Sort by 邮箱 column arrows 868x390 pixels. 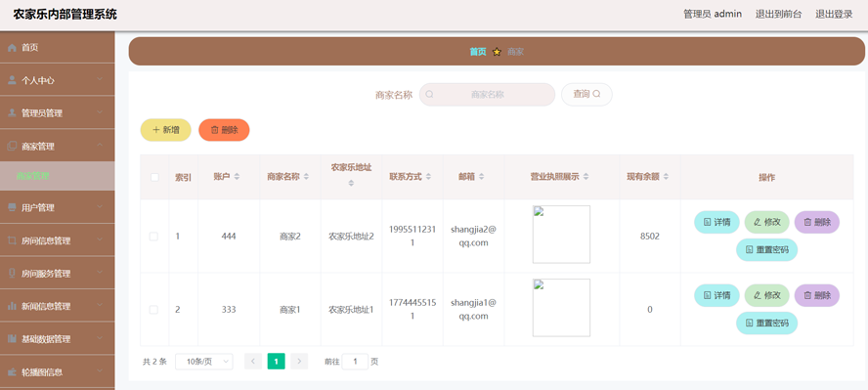(481, 177)
